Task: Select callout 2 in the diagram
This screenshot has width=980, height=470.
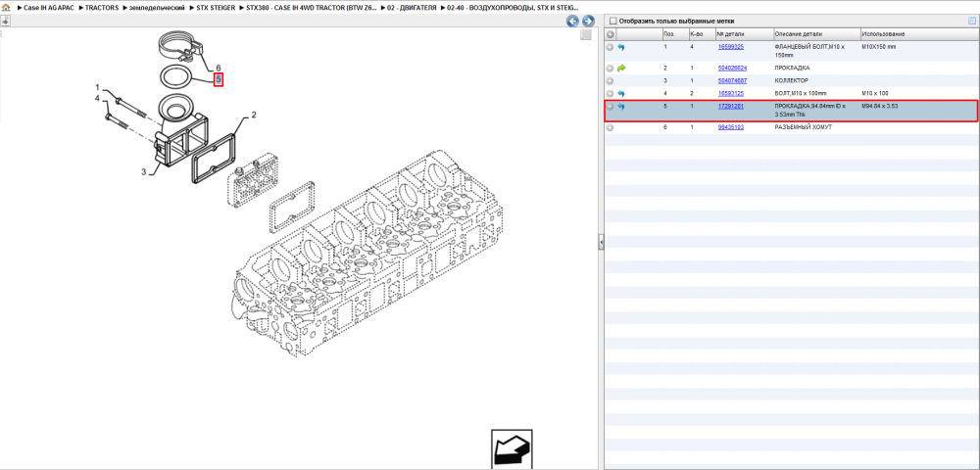Action: pyautogui.click(x=254, y=115)
